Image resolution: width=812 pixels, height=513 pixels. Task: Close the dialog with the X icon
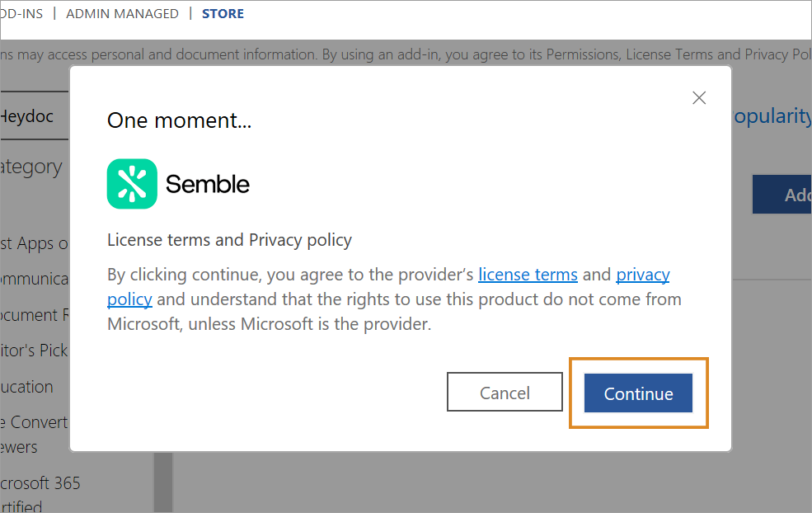tap(699, 97)
